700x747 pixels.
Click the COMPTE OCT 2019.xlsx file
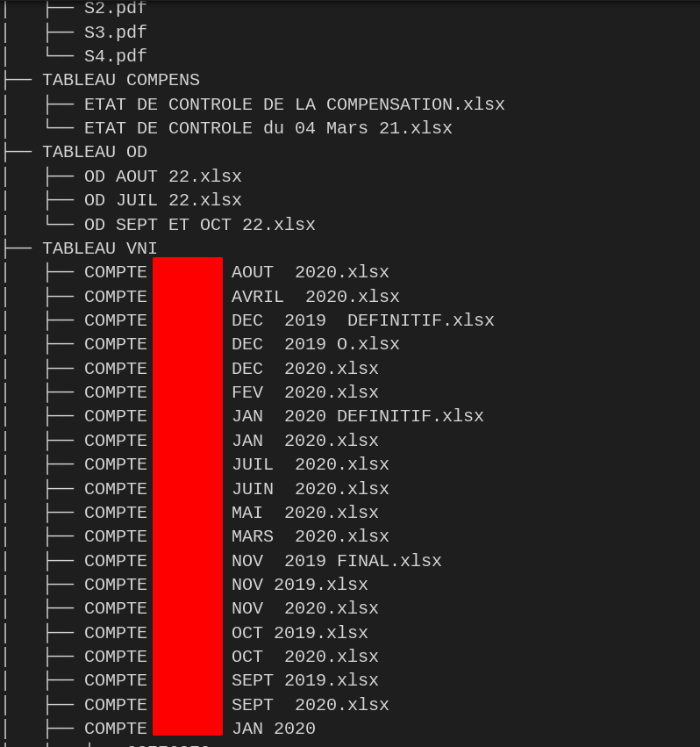tap(299, 633)
